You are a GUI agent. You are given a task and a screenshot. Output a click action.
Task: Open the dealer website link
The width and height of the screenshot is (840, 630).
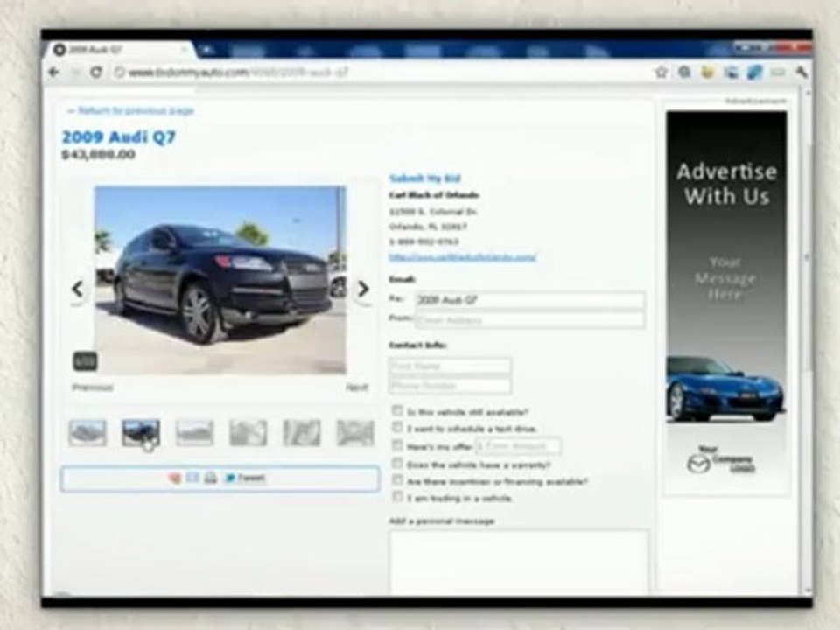coord(462,257)
